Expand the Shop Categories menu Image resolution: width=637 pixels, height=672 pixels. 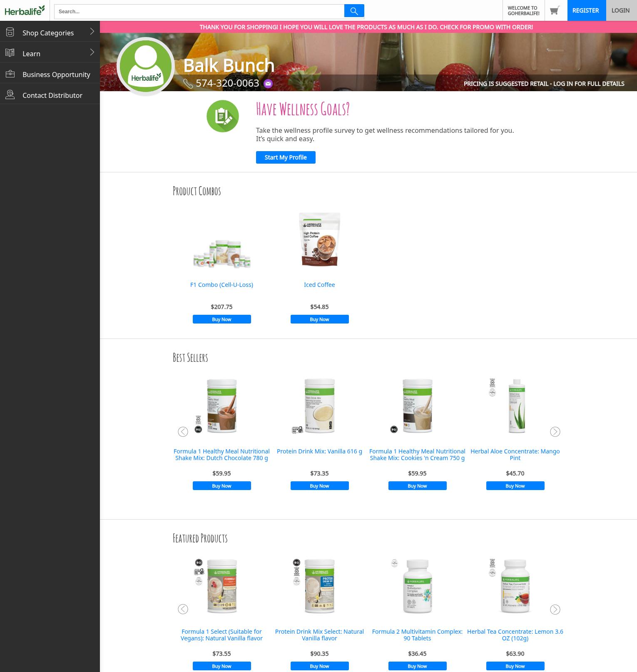tap(50, 32)
